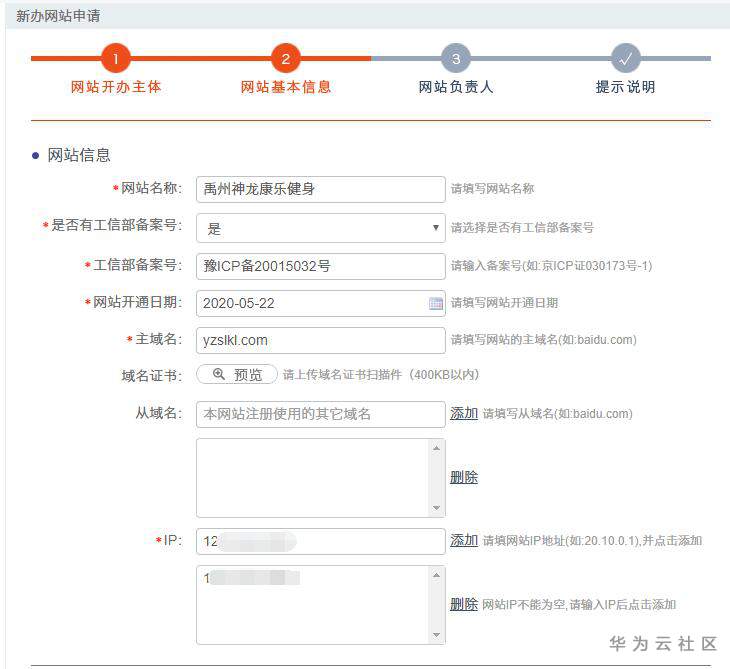This screenshot has height=669, width=730.
Task: Click 添加 link next to IP field
Action: click(464, 540)
